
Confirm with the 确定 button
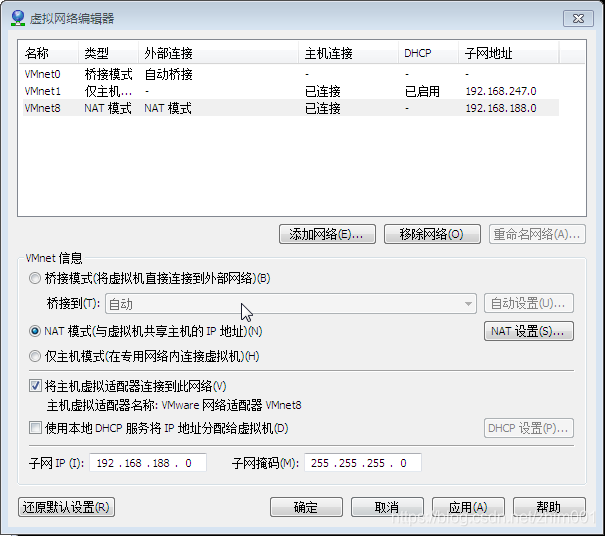point(306,507)
